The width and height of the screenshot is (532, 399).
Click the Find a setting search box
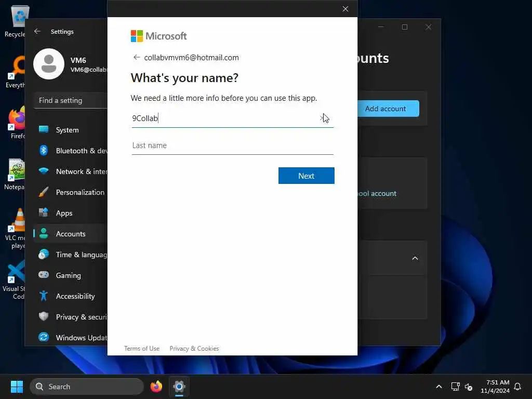[x=71, y=100]
